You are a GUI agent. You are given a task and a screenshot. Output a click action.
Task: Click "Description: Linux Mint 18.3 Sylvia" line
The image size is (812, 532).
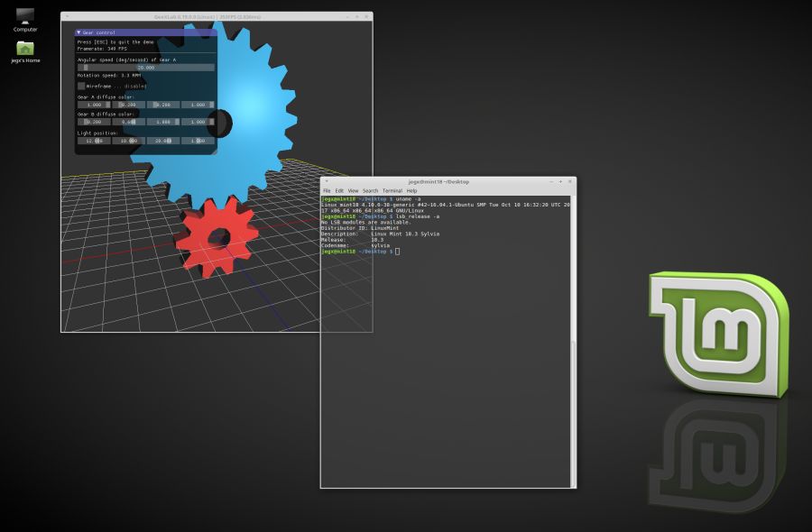click(x=380, y=234)
